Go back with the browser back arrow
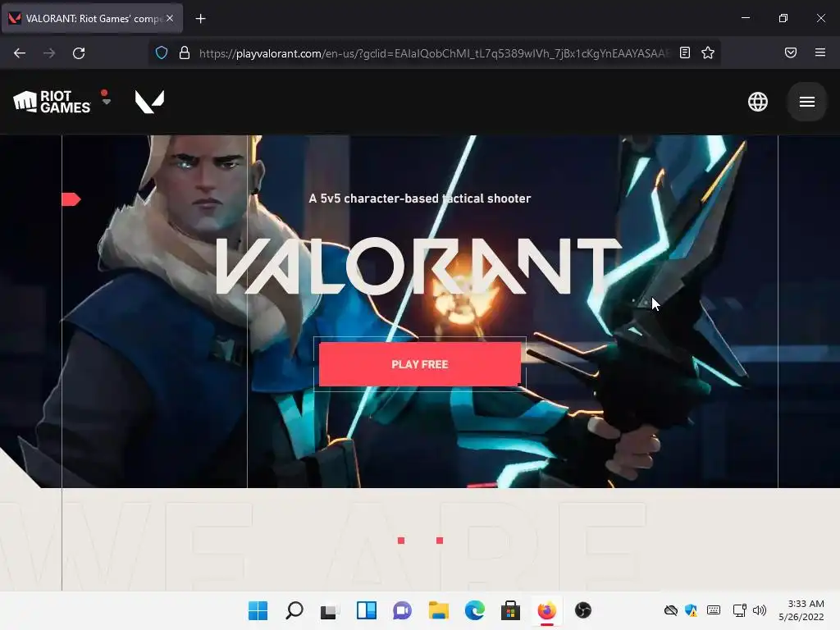Screen dimensions: 840x630 (20, 53)
